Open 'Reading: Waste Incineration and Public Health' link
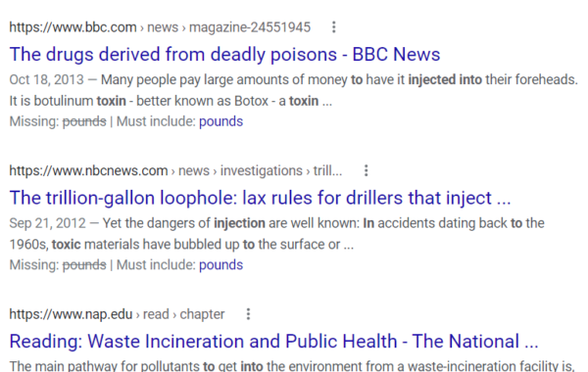 [x=273, y=342]
